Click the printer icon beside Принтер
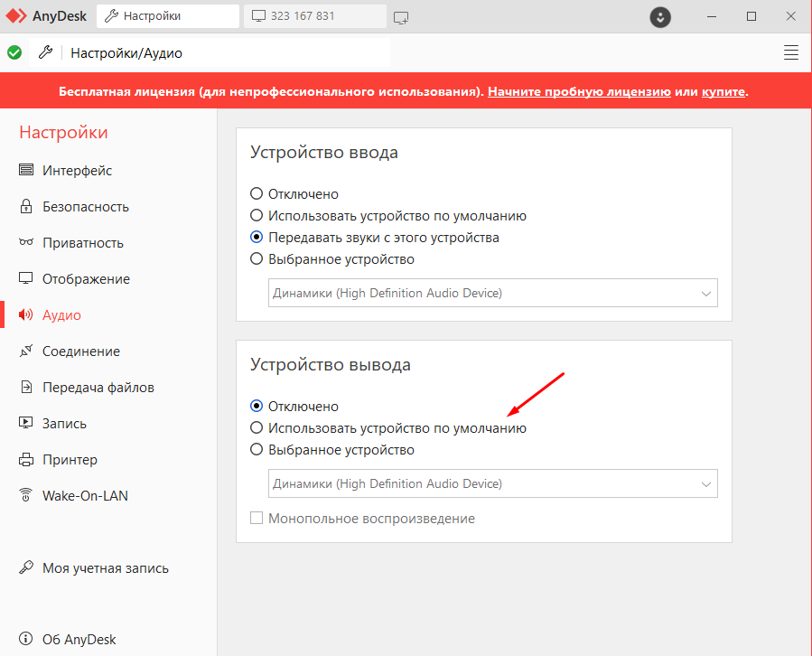 click(26, 460)
